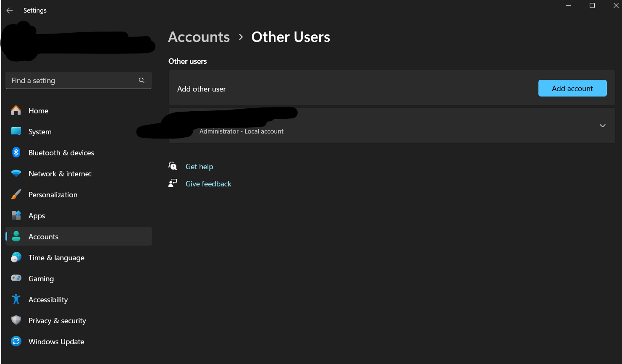Screen dimensions: 622x364
Task: Go to Gaming settings
Action: click(x=79, y=278)
